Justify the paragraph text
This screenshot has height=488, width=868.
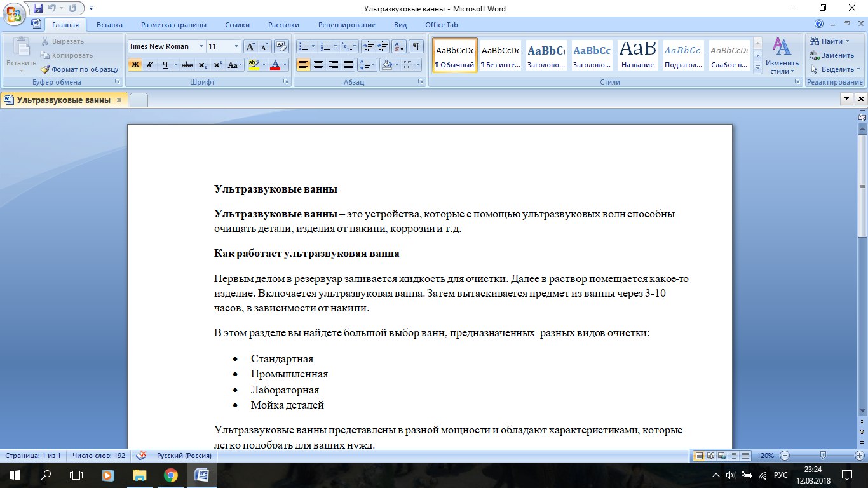coord(348,65)
